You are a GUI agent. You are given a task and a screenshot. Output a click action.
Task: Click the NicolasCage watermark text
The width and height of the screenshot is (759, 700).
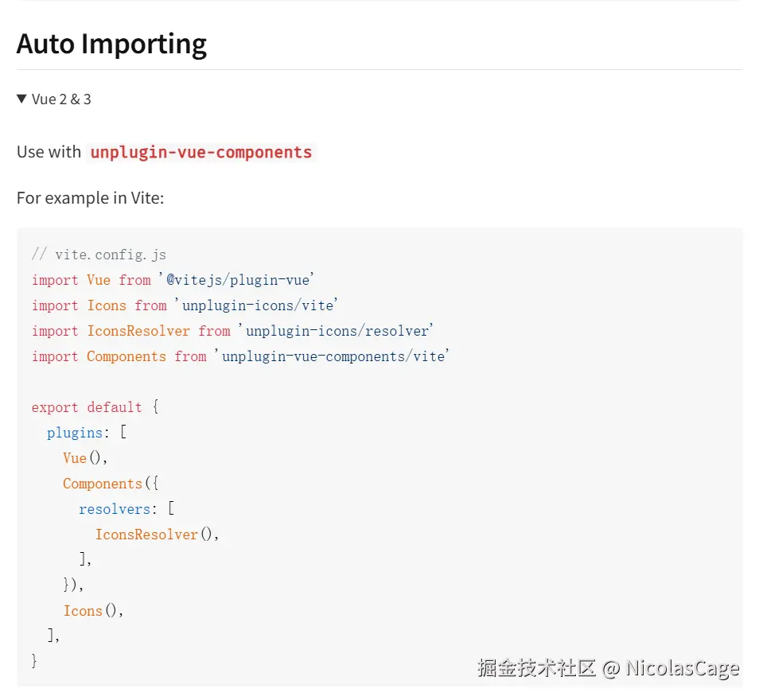tap(682, 668)
